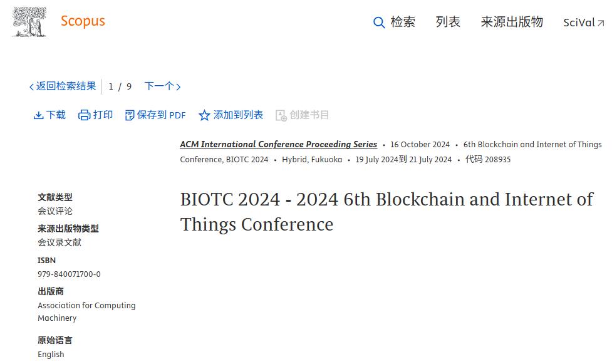Go back via 返回检索结果 link

pos(66,86)
